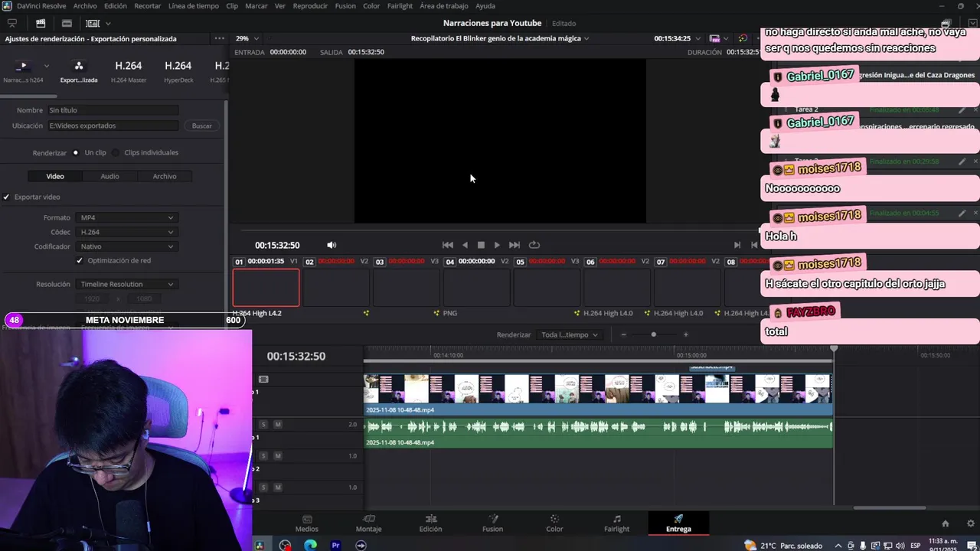Viewport: 980px width, 551px height.
Task: Adjust timeline zoom slider handle
Action: 653,334
